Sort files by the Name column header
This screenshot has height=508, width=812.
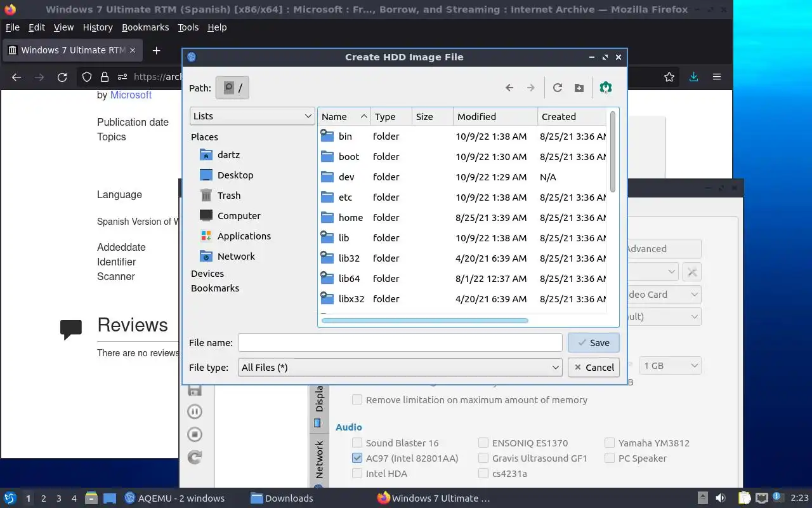[344, 116]
